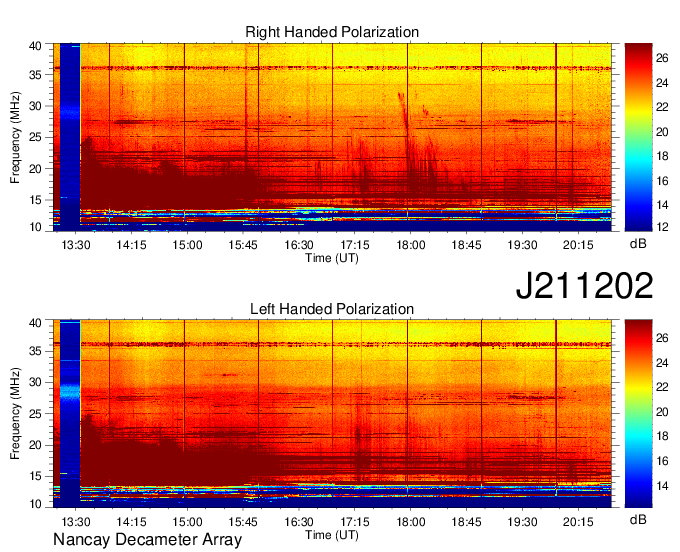Click 13:30 time tick of Left Handed plot
Screen dimensions: 680x552
point(75,522)
